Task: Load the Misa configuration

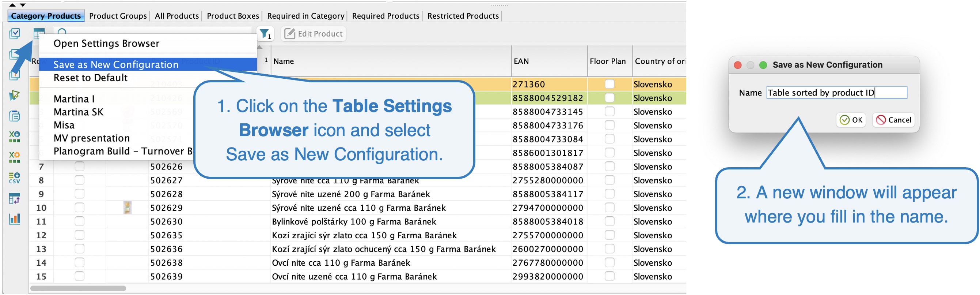Action: 64,125
